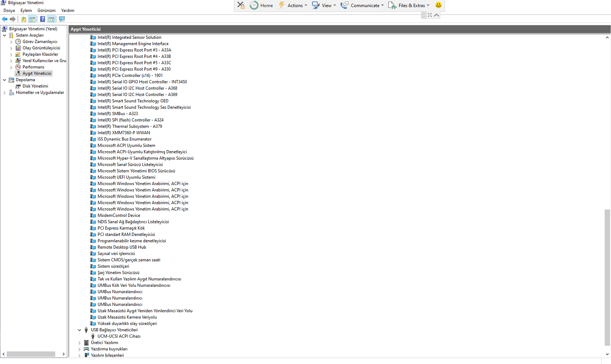Select Intel(R) XMM7360-P WWAN device

[124, 133]
